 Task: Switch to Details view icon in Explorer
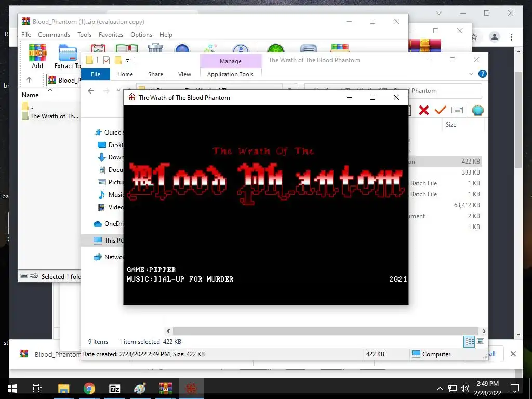(x=469, y=341)
